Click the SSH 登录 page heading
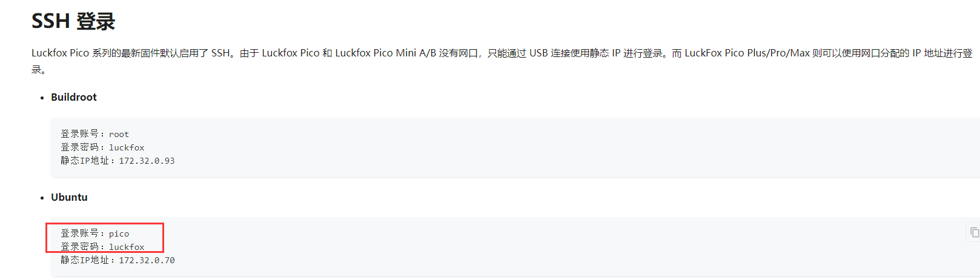 pos(73,21)
